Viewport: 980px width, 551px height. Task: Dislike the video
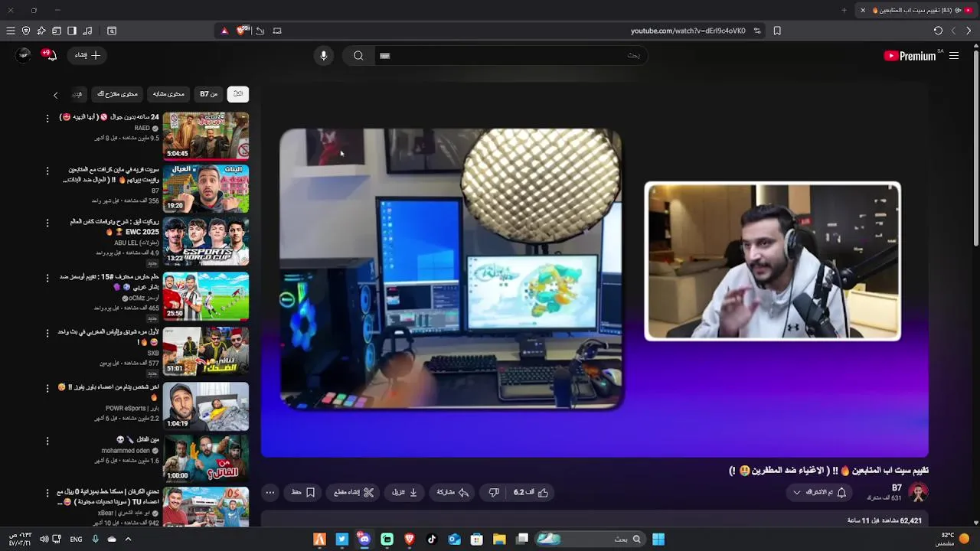[494, 493]
